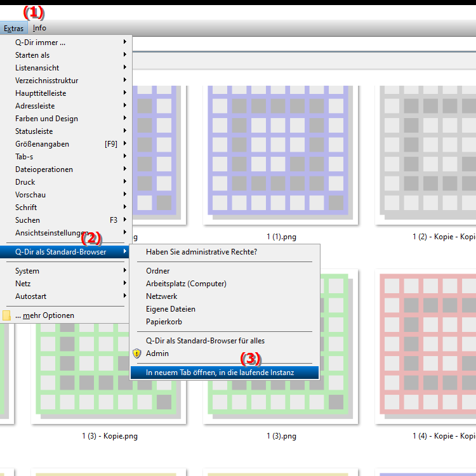Open the Verzeichnisstruktur submenu
This screenshot has height=476, width=476.
(66, 81)
